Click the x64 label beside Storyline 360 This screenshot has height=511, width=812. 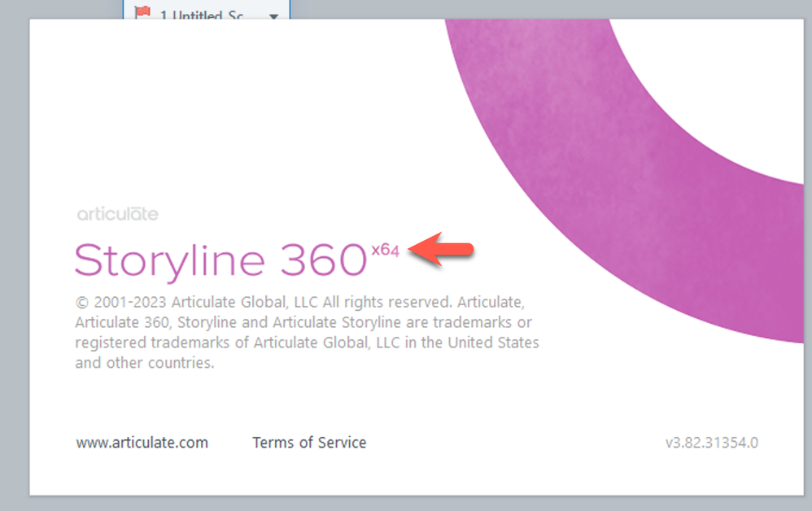click(x=386, y=251)
